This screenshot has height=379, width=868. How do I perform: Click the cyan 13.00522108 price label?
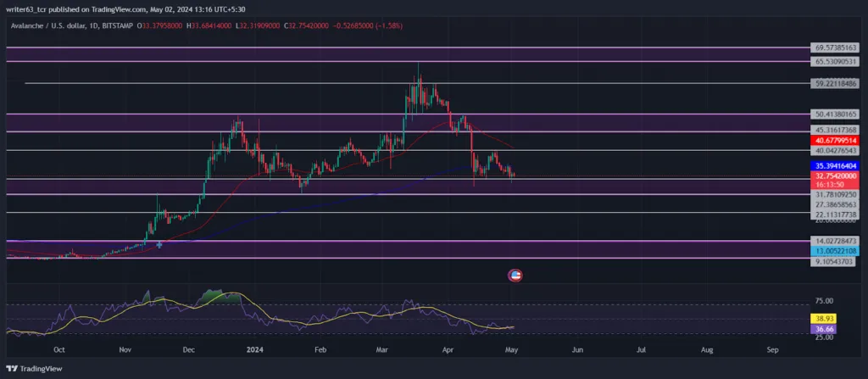click(x=834, y=251)
